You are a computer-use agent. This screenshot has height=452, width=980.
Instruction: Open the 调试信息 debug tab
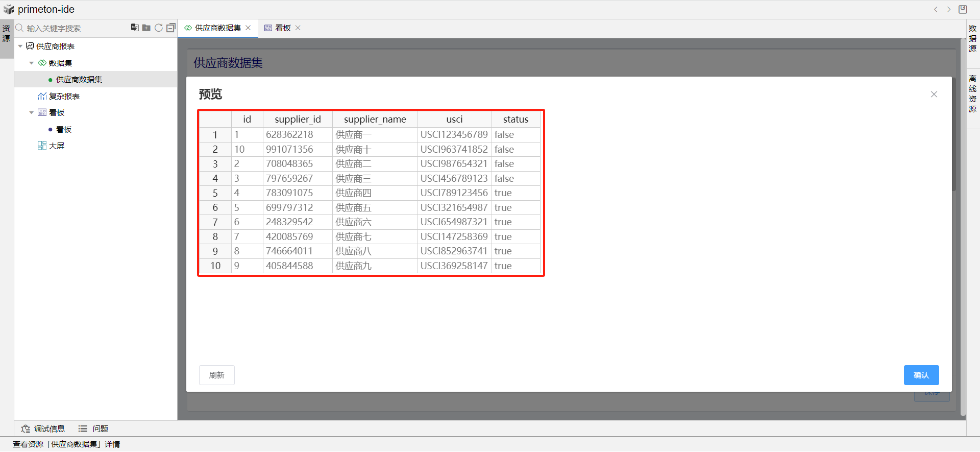tap(43, 429)
